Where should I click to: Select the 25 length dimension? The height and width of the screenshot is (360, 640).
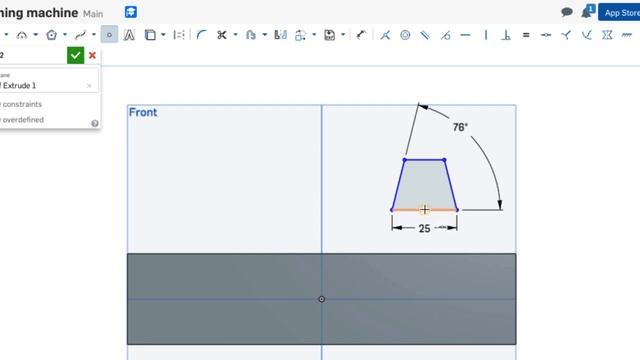coord(424,229)
